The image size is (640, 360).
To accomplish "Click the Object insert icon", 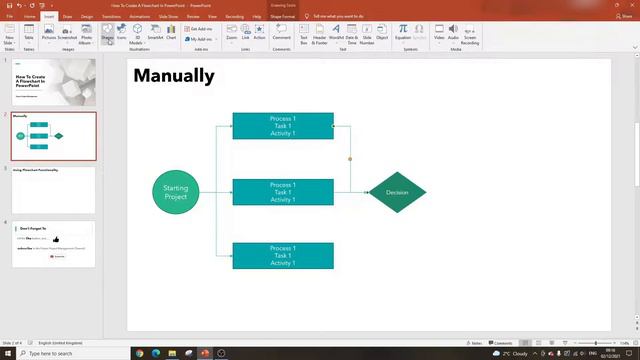I will tap(382, 33).
